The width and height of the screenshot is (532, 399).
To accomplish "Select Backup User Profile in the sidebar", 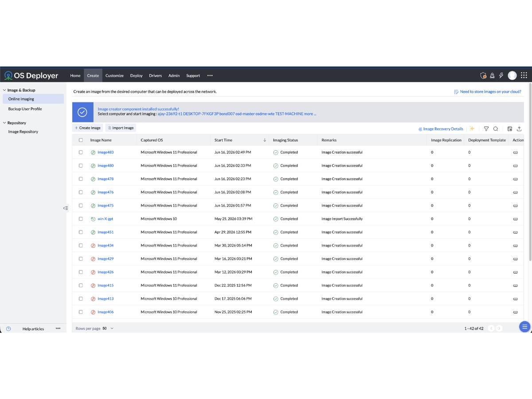I will [25, 109].
